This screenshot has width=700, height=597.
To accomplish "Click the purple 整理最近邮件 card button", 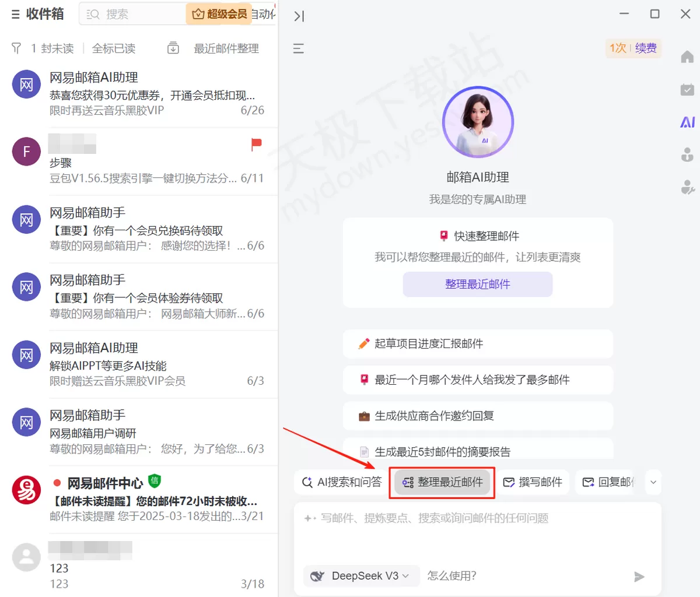I will coord(478,284).
